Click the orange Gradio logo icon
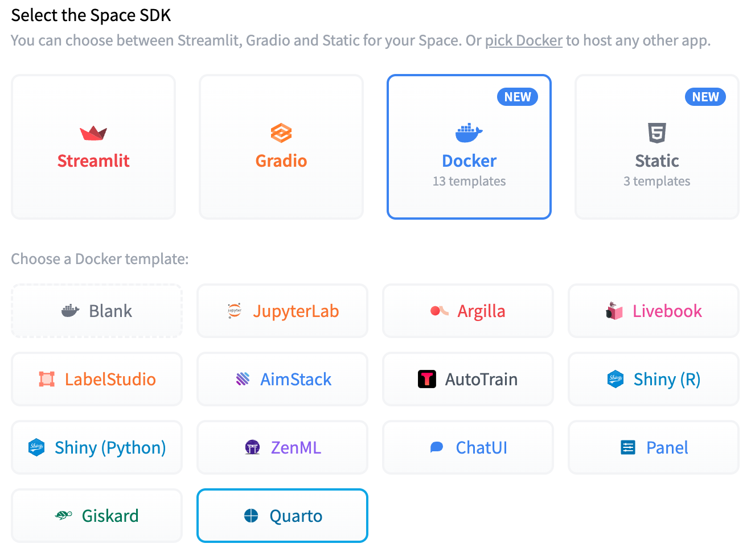This screenshot has height=560, width=755. [281, 133]
